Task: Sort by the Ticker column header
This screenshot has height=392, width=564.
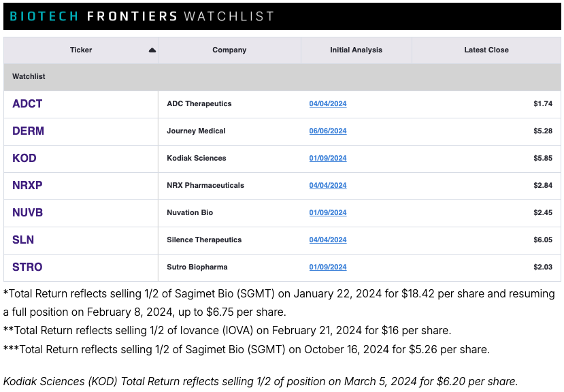Action: (x=81, y=50)
